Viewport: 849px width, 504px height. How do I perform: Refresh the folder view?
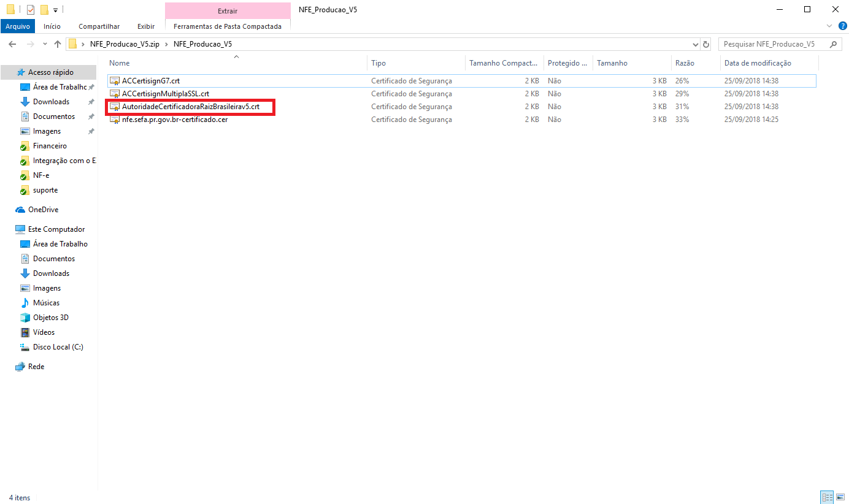(x=706, y=44)
